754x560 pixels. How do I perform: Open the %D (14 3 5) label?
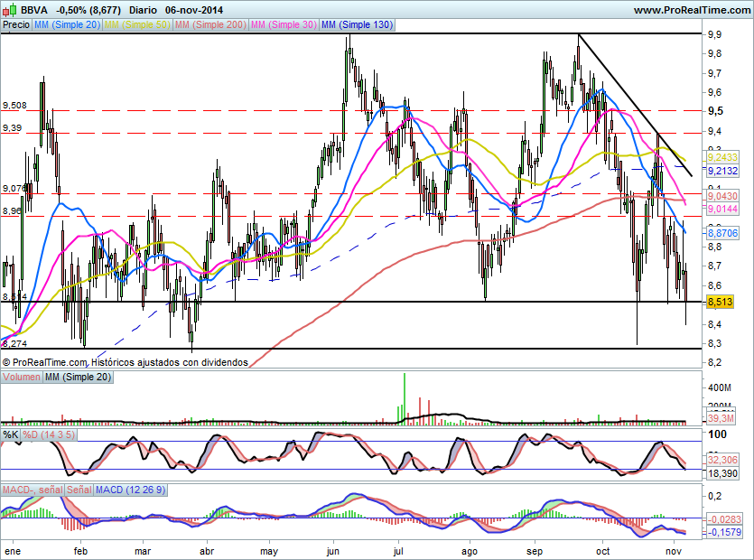tap(49, 435)
